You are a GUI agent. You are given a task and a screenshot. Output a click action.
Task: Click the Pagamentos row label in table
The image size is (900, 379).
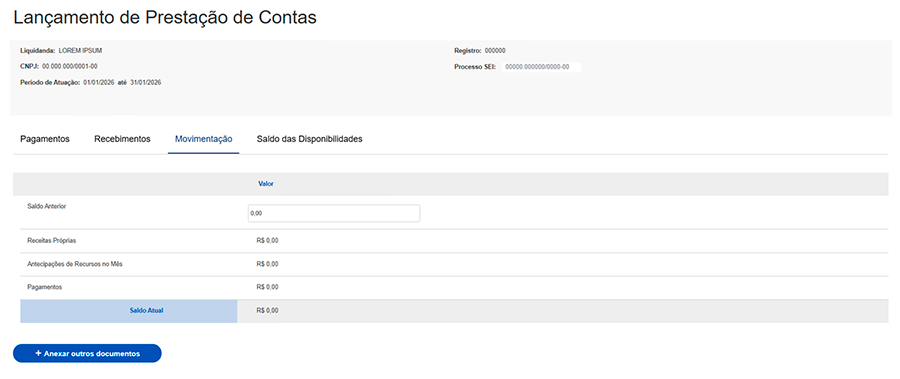pos(44,287)
